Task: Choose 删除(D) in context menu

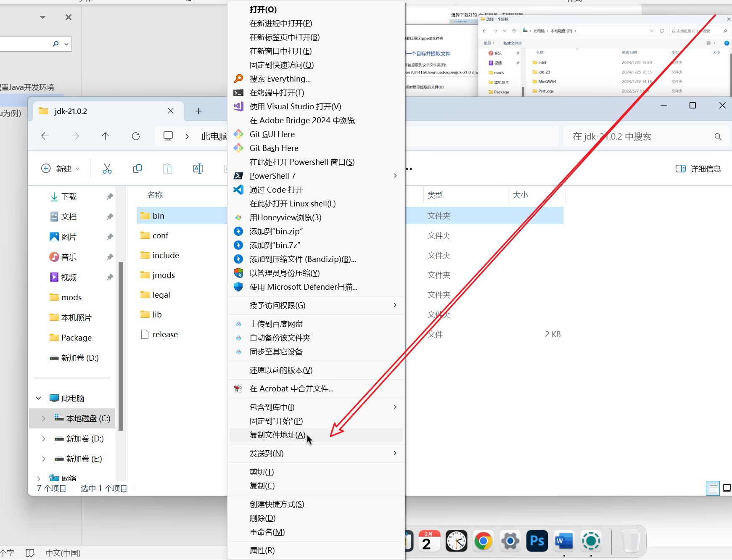Action: pyautogui.click(x=316, y=518)
